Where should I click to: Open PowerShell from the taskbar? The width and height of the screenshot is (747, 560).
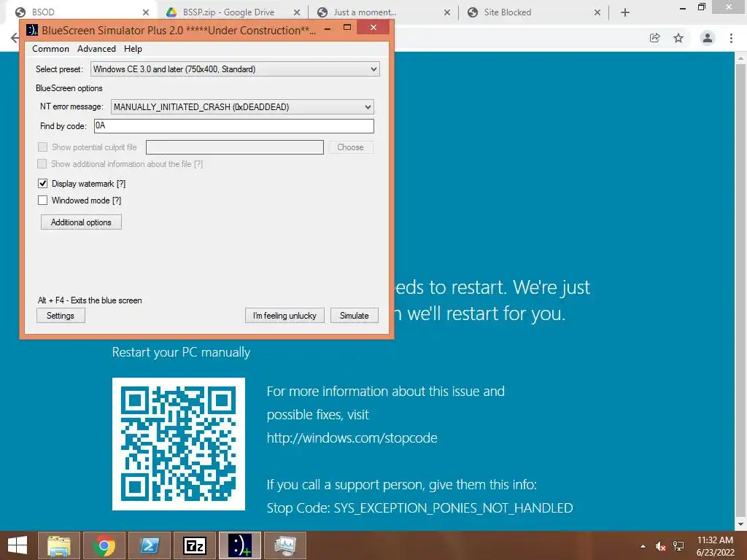[x=149, y=545]
